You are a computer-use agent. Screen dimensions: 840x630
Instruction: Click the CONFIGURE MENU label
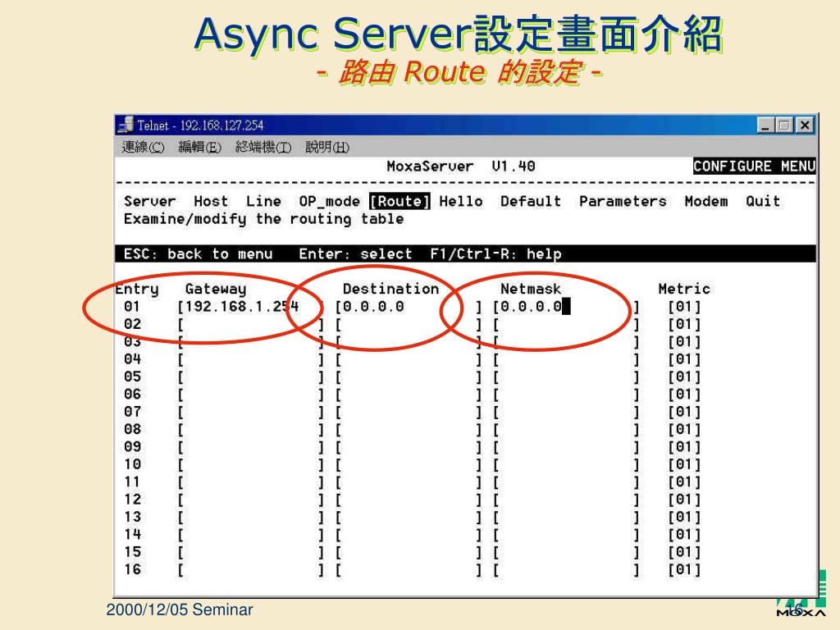pos(755,166)
